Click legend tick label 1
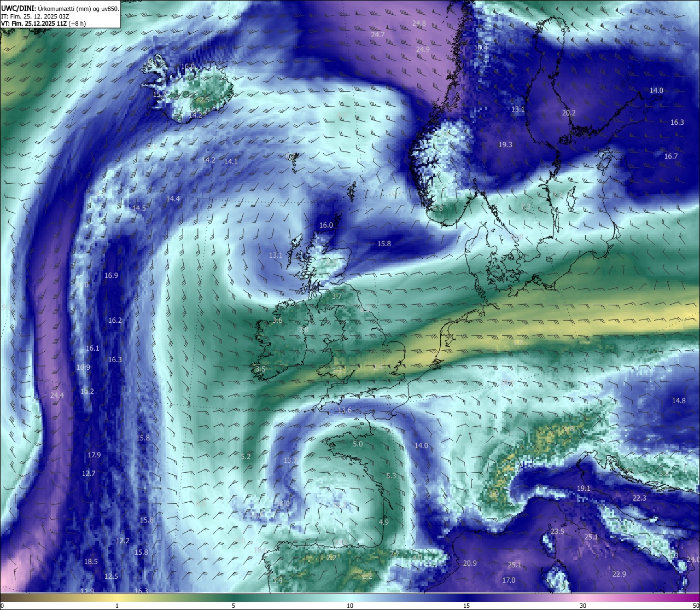 117,606
